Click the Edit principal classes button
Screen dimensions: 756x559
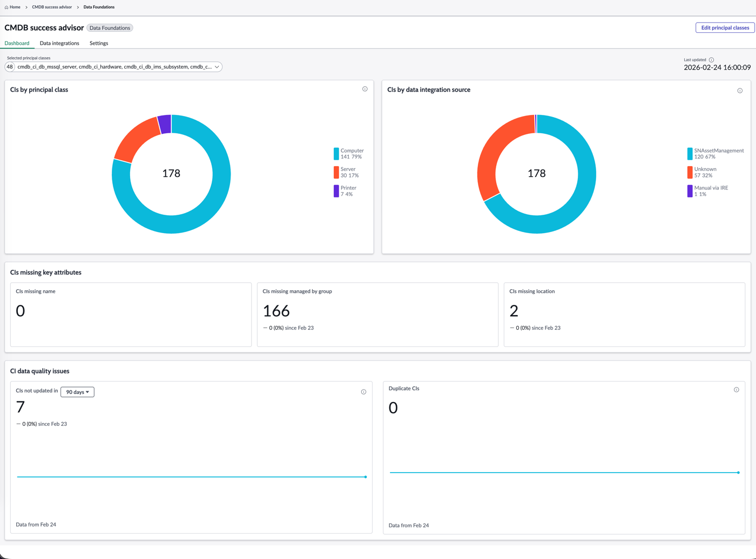pos(725,28)
